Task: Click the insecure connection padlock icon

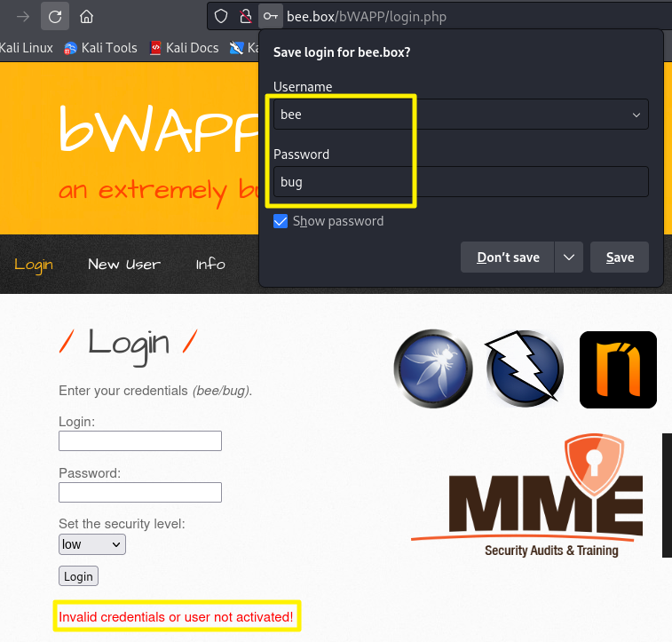Action: [x=246, y=17]
